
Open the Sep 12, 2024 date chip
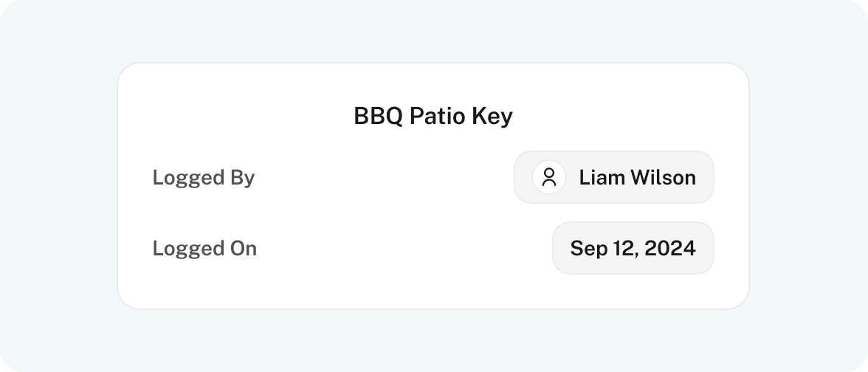[633, 248]
